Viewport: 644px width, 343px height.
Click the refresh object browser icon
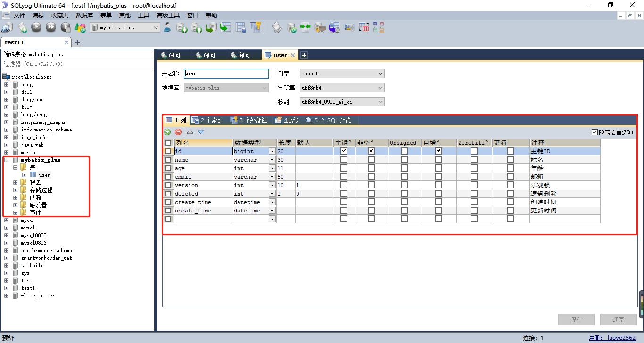[80, 27]
